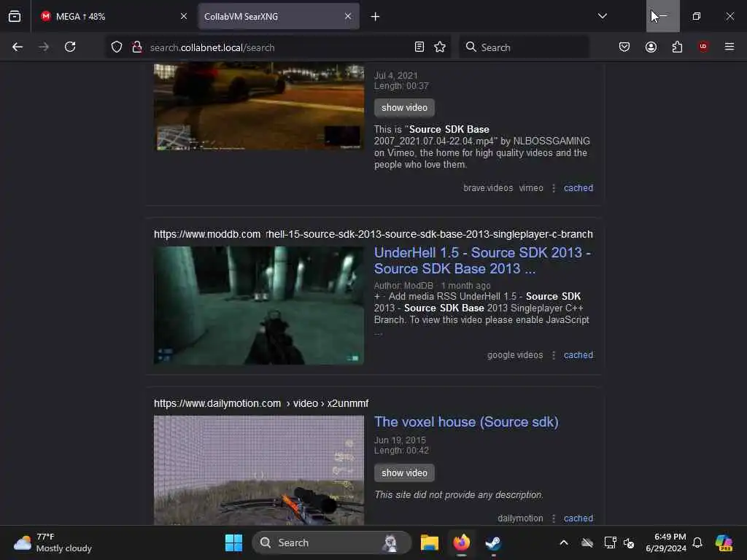Expand options menu beside vimeo engine label
This screenshot has height=560, width=747.
click(554, 188)
